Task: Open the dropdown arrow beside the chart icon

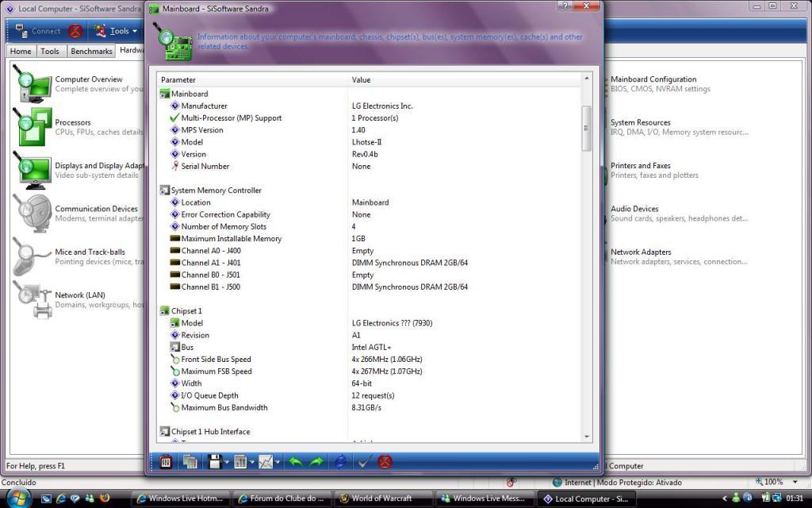Action: 278,462
